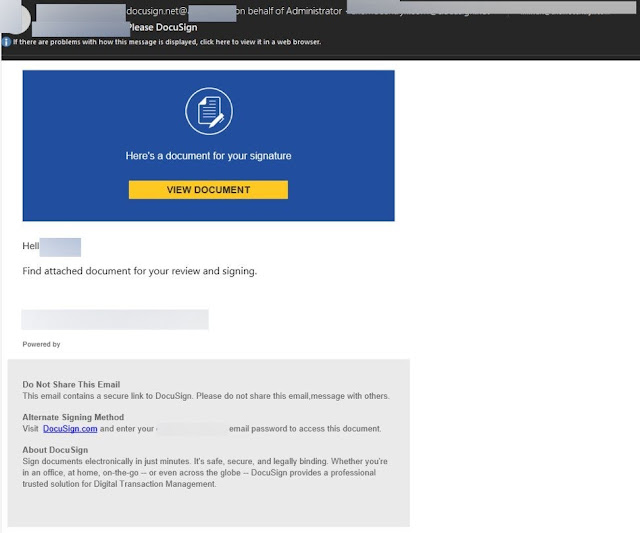The width and height of the screenshot is (640, 533).
Task: Click 'Sign documents electronically in just minutes' paragraph
Action: (205, 473)
